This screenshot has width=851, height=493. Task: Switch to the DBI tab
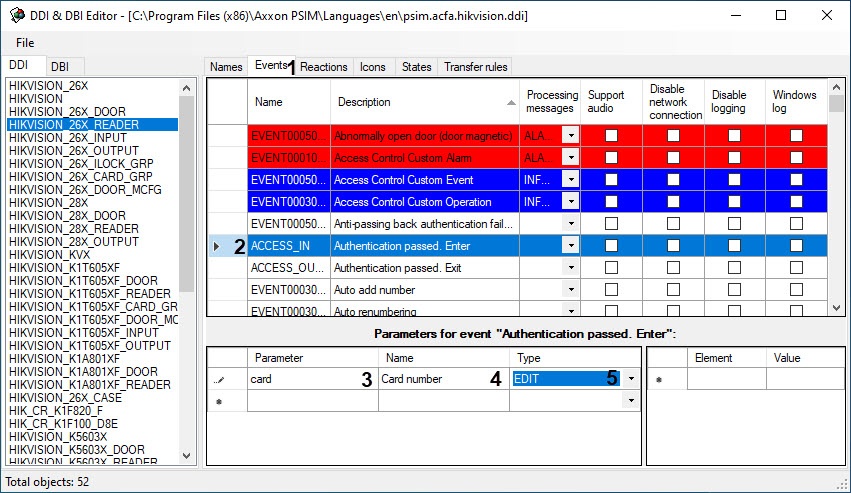60,66
